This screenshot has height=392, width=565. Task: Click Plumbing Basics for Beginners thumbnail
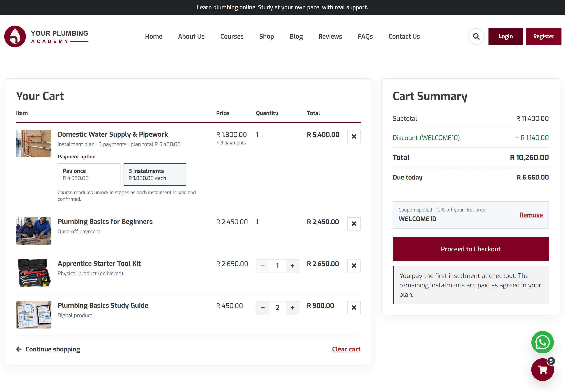(34, 231)
